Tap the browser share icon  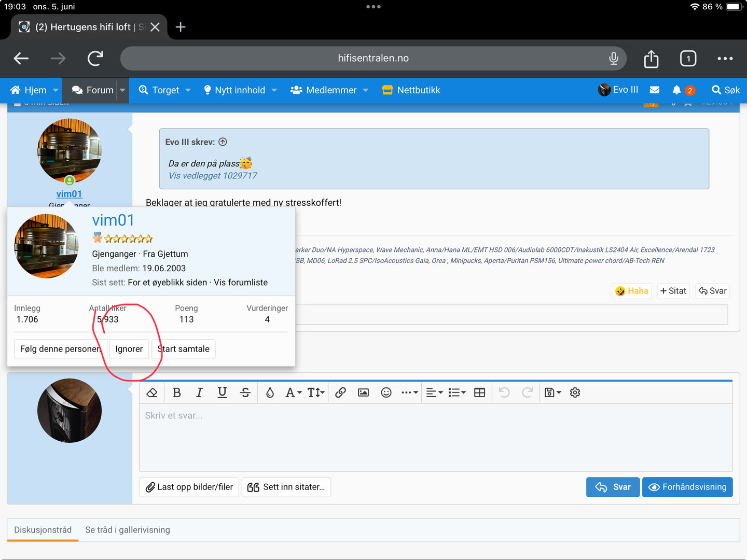click(651, 59)
